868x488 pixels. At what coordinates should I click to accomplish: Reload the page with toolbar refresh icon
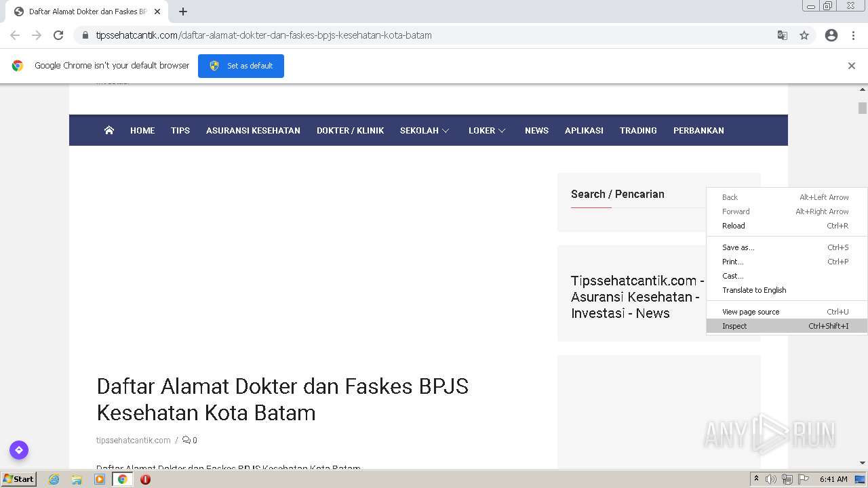(x=58, y=35)
